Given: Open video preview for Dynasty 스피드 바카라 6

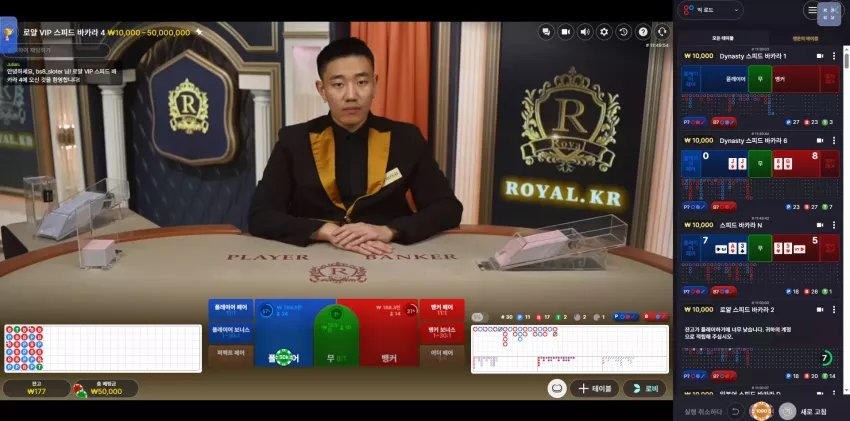Looking at the screenshot, I should tap(820, 140).
